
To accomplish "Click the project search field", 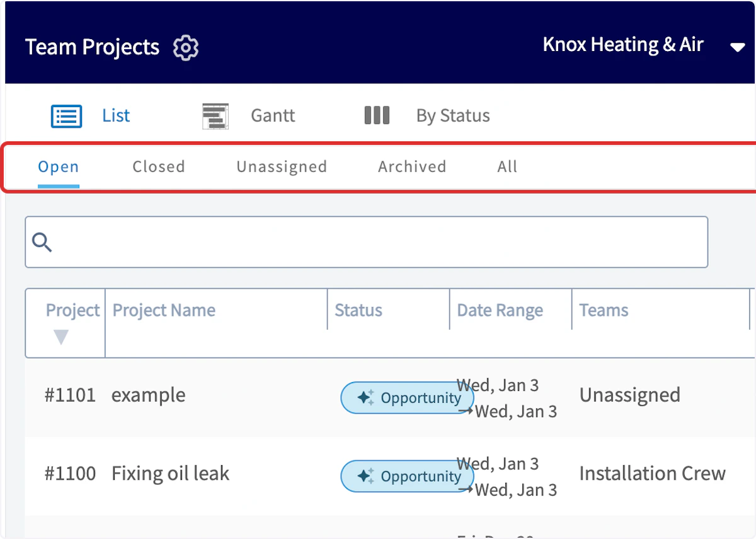I will [x=367, y=242].
